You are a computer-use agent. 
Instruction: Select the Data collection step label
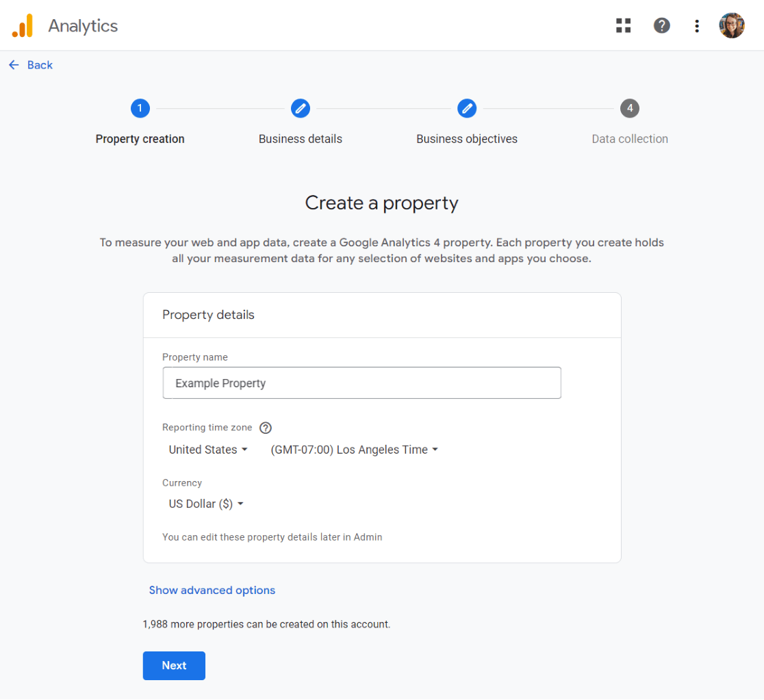(630, 139)
